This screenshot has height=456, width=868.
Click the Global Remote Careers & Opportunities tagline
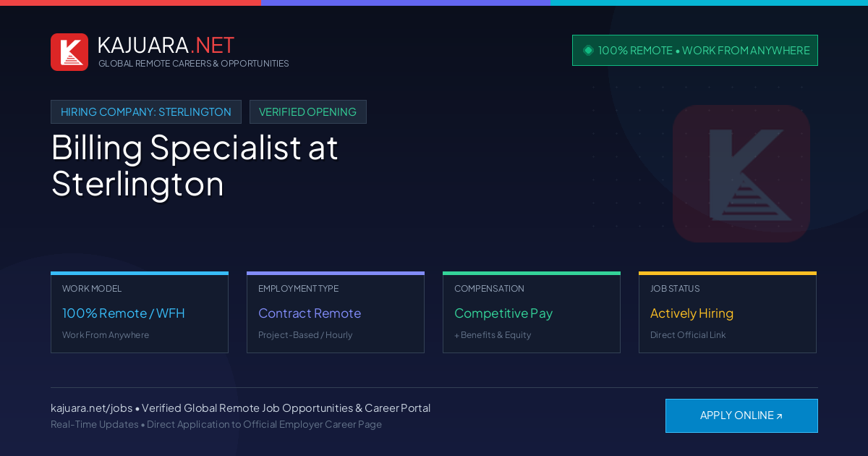pos(194,64)
